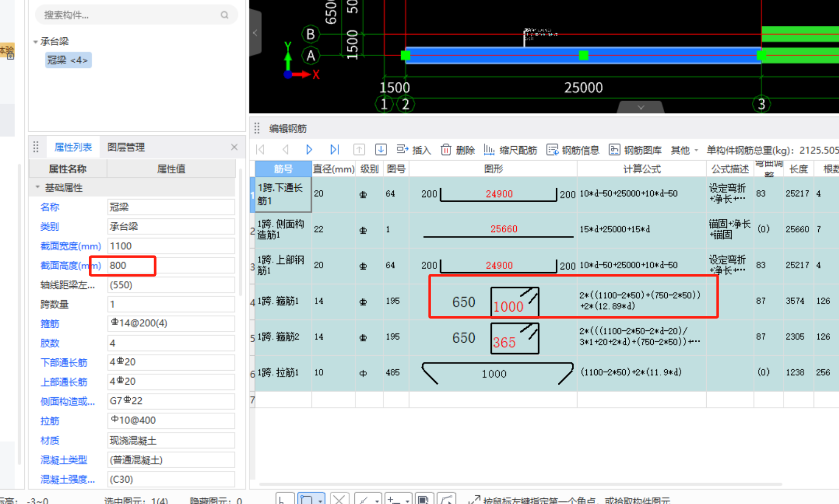Collapse the 承台梁 tree node
This screenshot has height=504, width=839.
[35, 41]
